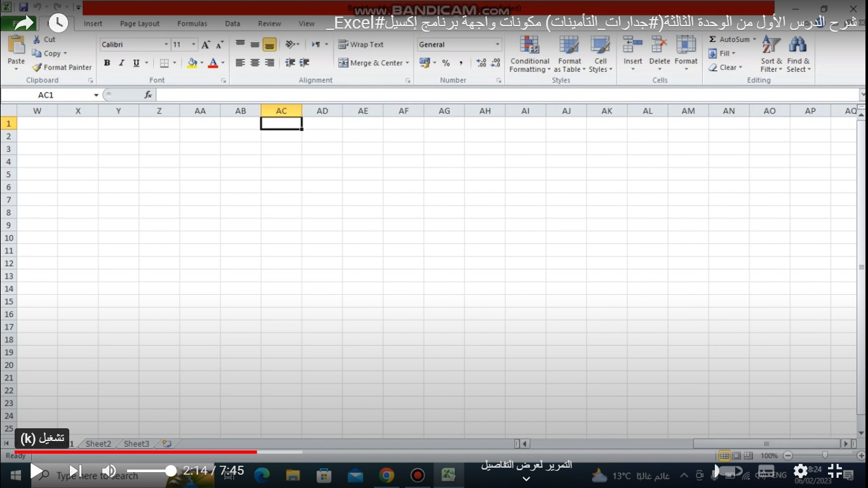Click the Increase Decimal icon
This screenshot has height=488, width=868.
[x=481, y=63]
